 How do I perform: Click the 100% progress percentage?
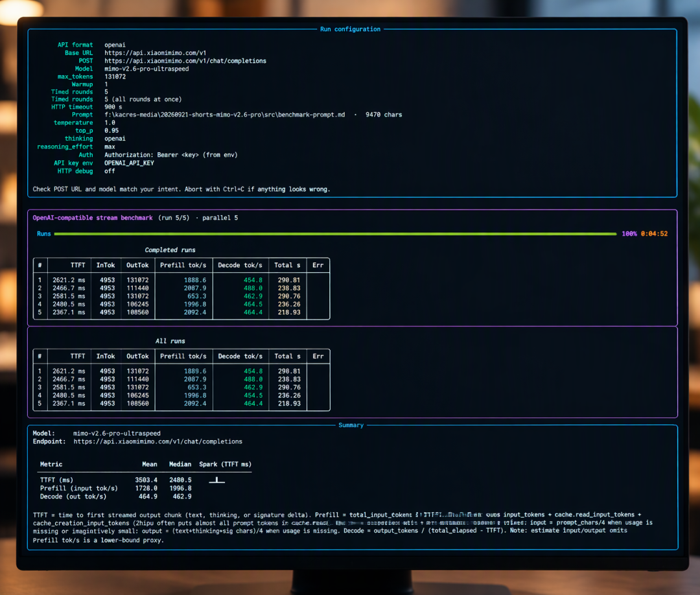[629, 234]
